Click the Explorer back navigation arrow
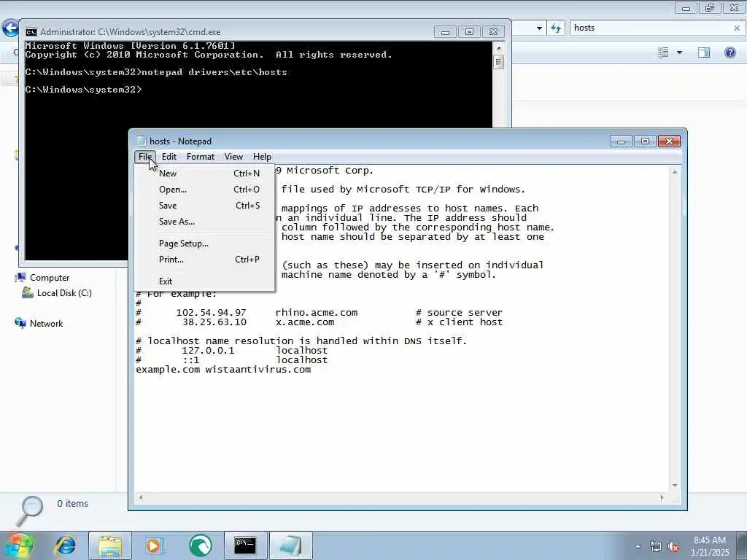This screenshot has height=560, width=747. click(x=10, y=28)
